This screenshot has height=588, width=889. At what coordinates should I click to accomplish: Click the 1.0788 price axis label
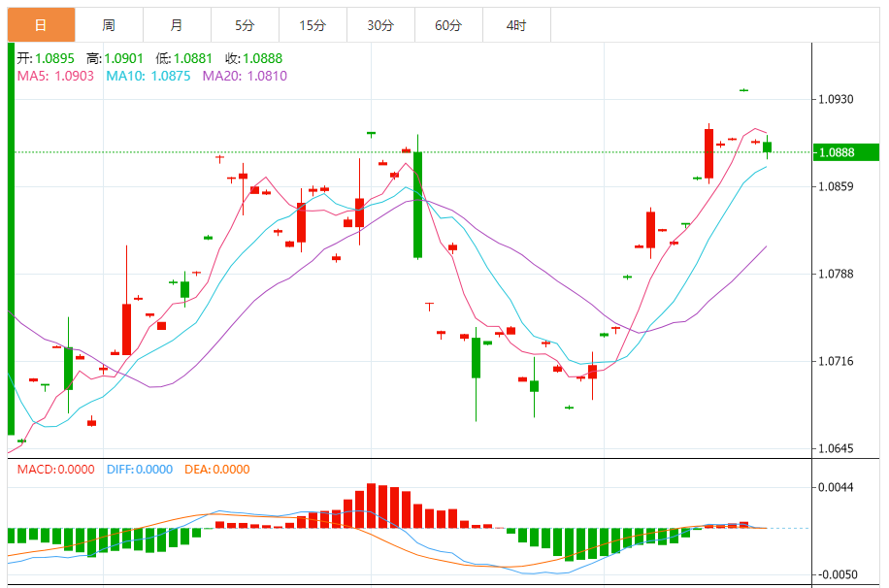point(836,274)
